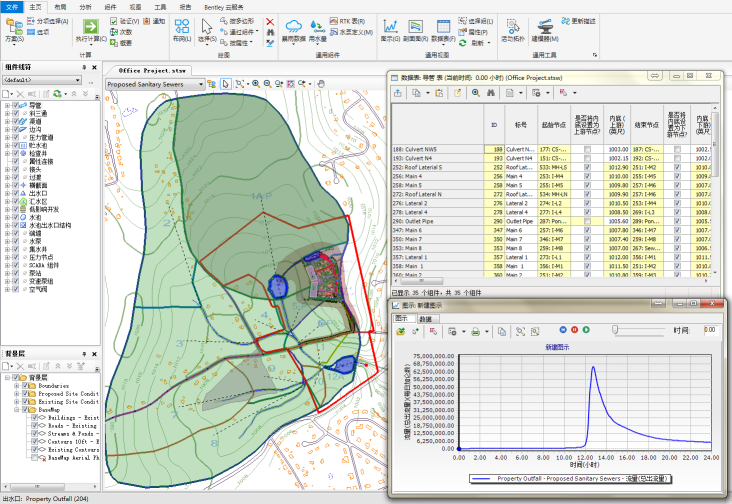Open the Bentley 云服务 ribbon tab
Screen dimensions: 732x504
pyautogui.click(x=224, y=7)
